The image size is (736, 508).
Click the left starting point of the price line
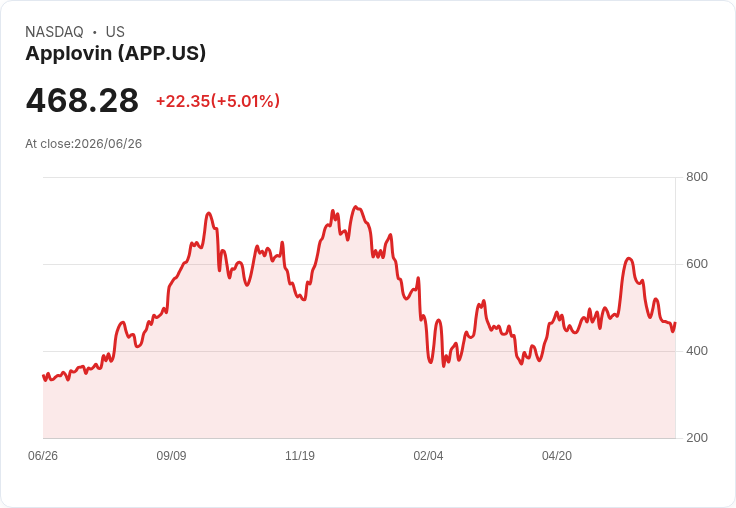click(x=43, y=376)
